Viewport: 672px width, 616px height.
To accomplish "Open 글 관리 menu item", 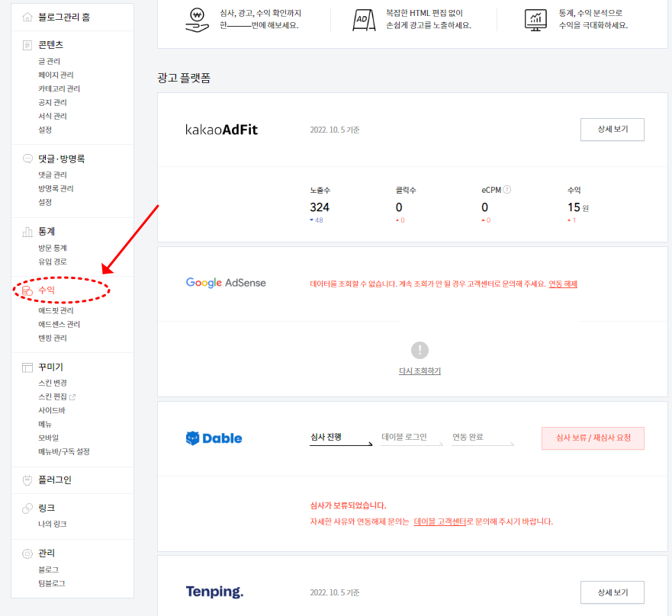I will (50, 61).
